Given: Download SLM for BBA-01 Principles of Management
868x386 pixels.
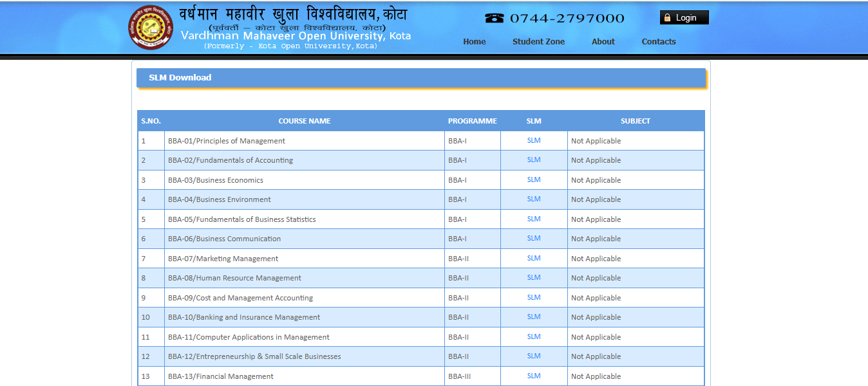Looking at the screenshot, I should [x=533, y=140].
